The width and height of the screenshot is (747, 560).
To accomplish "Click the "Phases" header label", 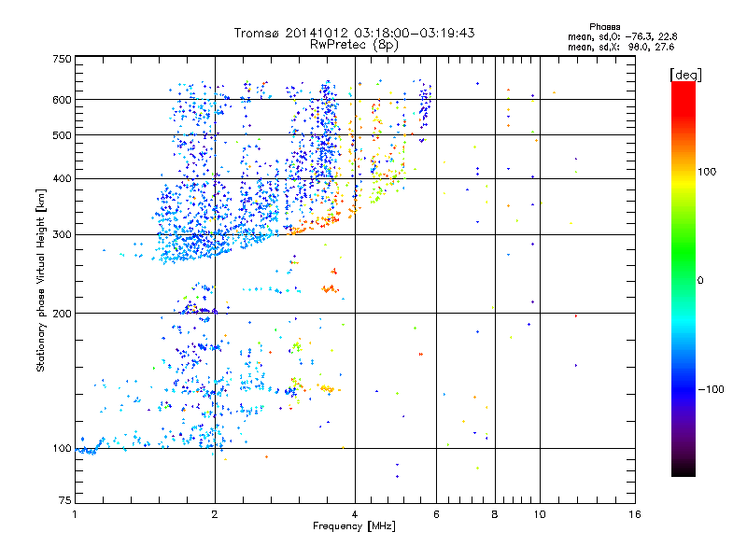I will click(604, 27).
